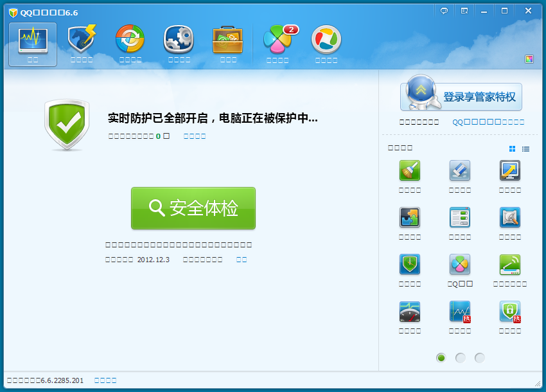Open the gears optimization icon in top toolbar

coord(179,41)
